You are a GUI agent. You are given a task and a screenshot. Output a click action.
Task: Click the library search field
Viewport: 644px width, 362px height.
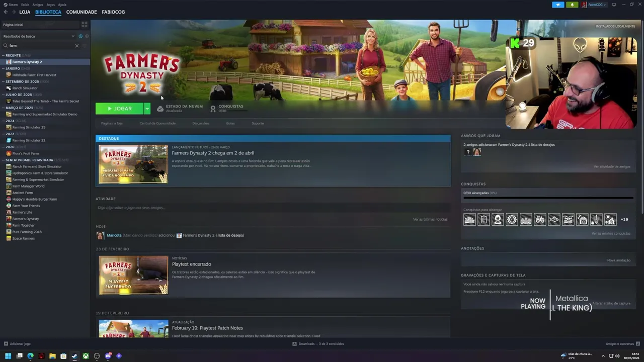40,46
